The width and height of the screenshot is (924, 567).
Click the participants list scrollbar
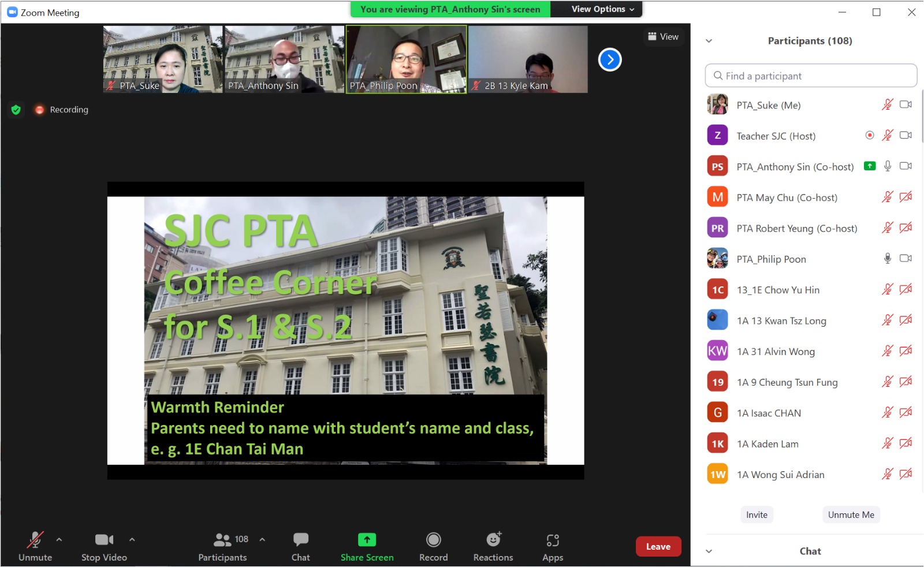[x=922, y=115]
